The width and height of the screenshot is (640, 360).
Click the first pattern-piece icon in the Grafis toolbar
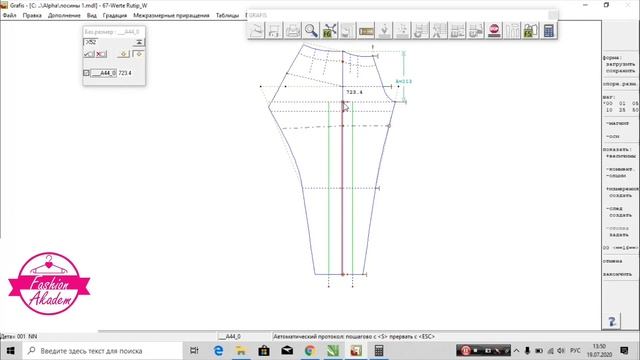coord(256,31)
